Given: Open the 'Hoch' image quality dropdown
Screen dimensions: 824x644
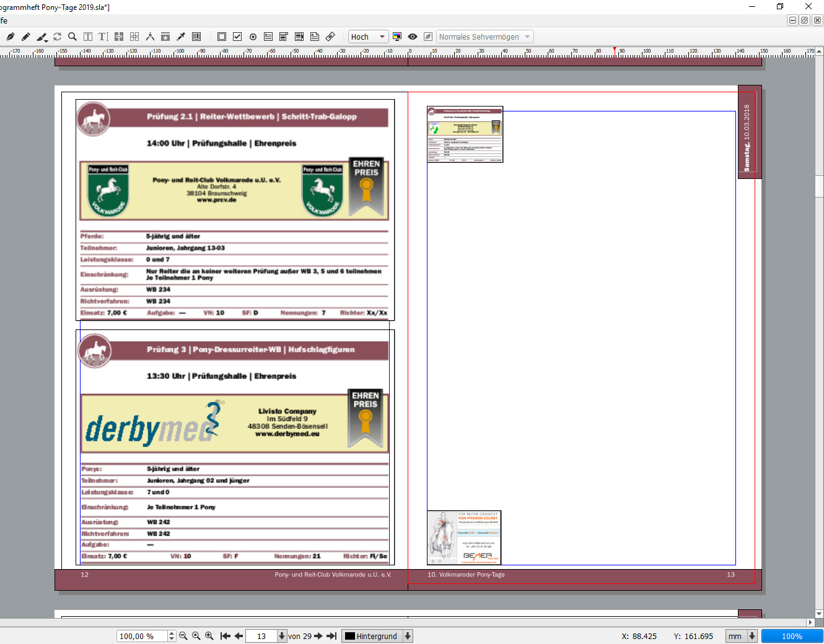Looking at the screenshot, I should tap(368, 37).
